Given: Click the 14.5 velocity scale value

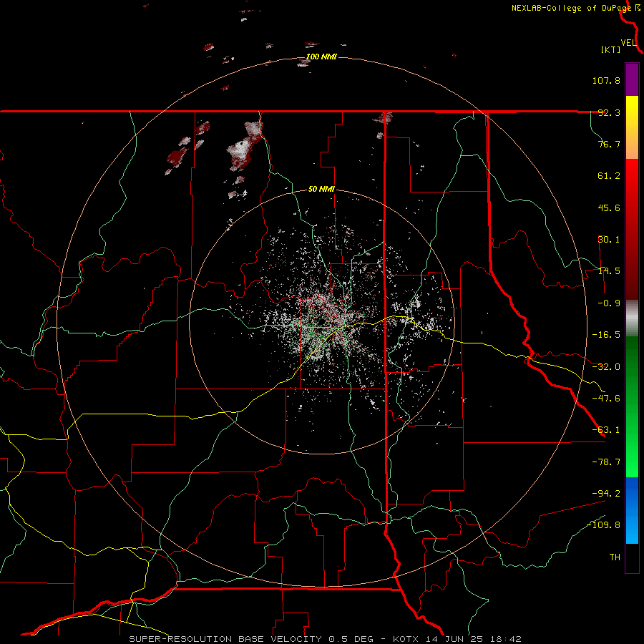Looking at the screenshot, I should coord(609,271).
